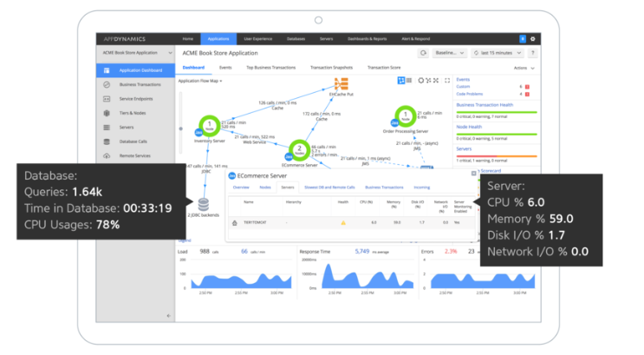
Task: Click the fullscreen flow map icon
Action: [447, 81]
